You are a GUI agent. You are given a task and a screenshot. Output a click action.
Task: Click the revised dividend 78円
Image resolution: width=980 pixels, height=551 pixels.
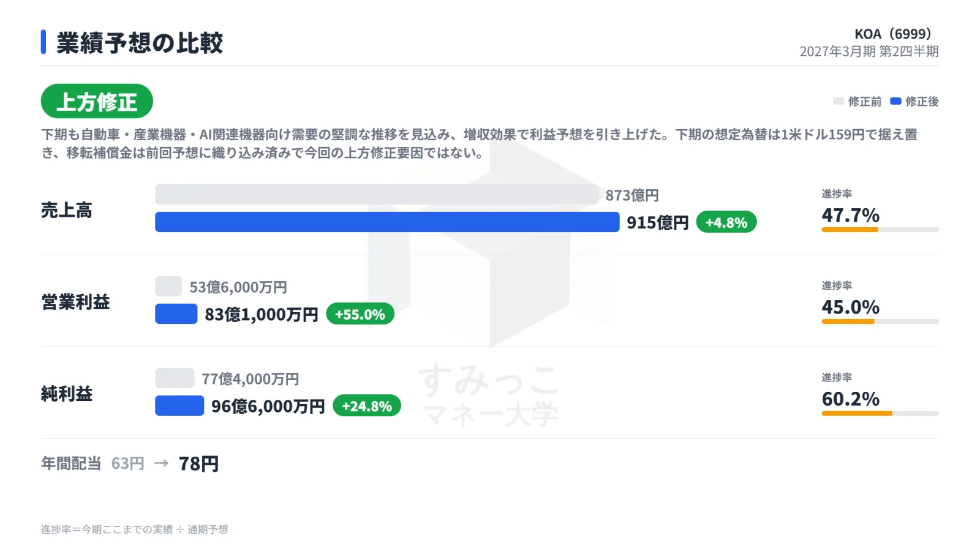[198, 463]
